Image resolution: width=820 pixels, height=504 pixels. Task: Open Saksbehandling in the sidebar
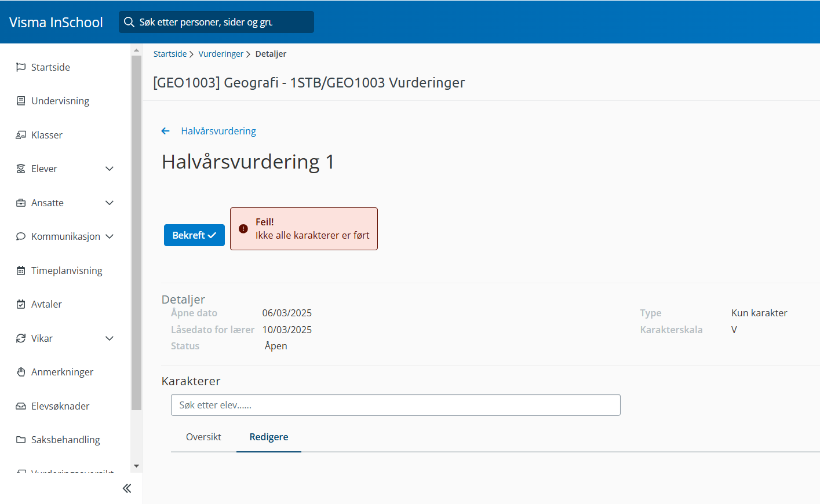(x=65, y=440)
